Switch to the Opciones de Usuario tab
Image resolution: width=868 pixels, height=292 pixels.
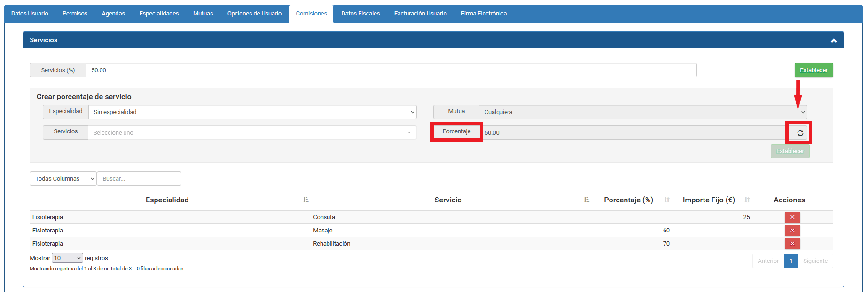click(x=254, y=14)
